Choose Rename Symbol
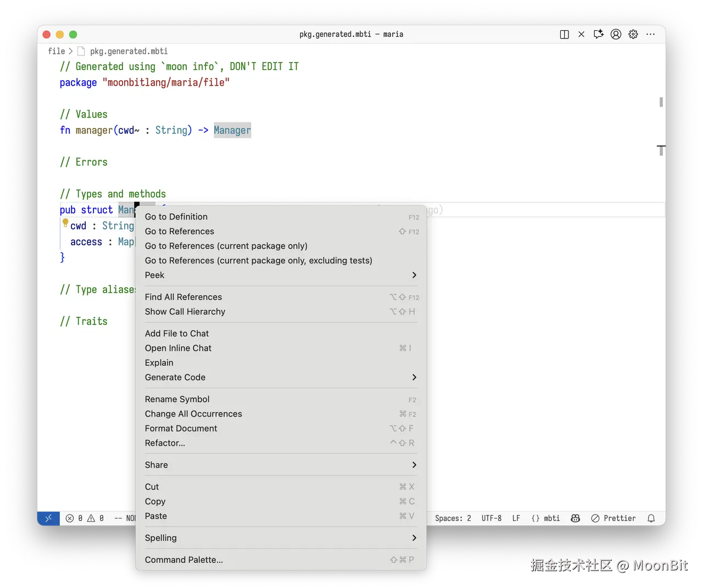The height and width of the screenshot is (588, 703). point(281,399)
